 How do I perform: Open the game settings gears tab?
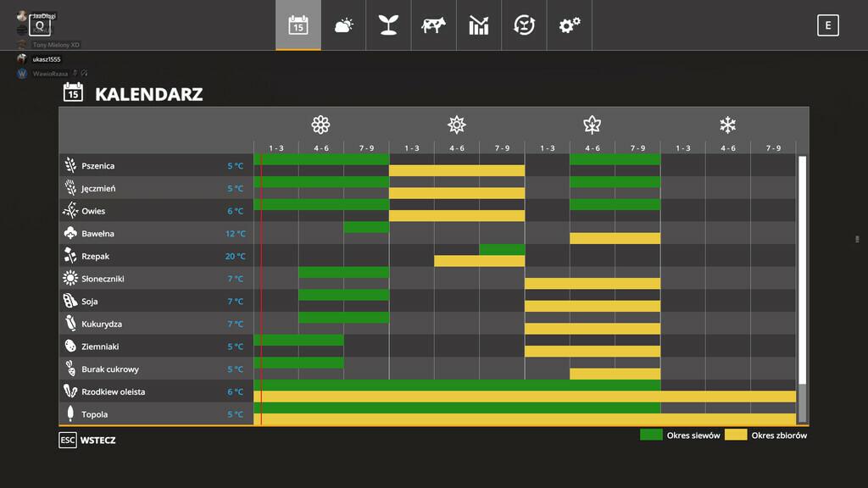569,25
